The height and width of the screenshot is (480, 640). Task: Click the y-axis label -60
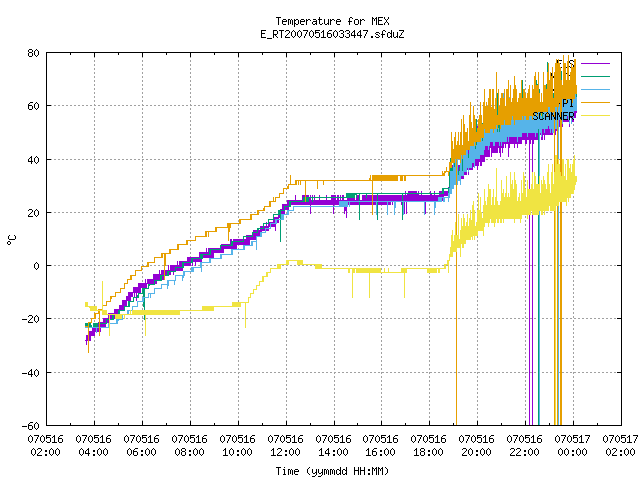coord(31,426)
